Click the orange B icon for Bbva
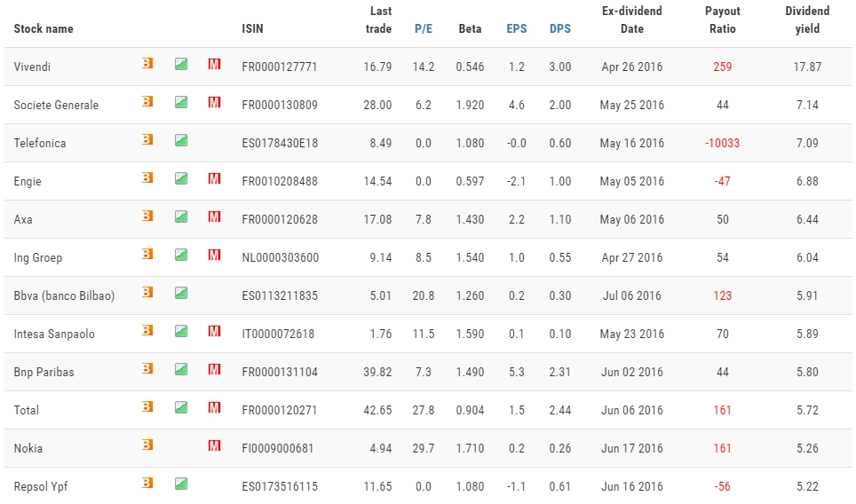 click(x=147, y=292)
